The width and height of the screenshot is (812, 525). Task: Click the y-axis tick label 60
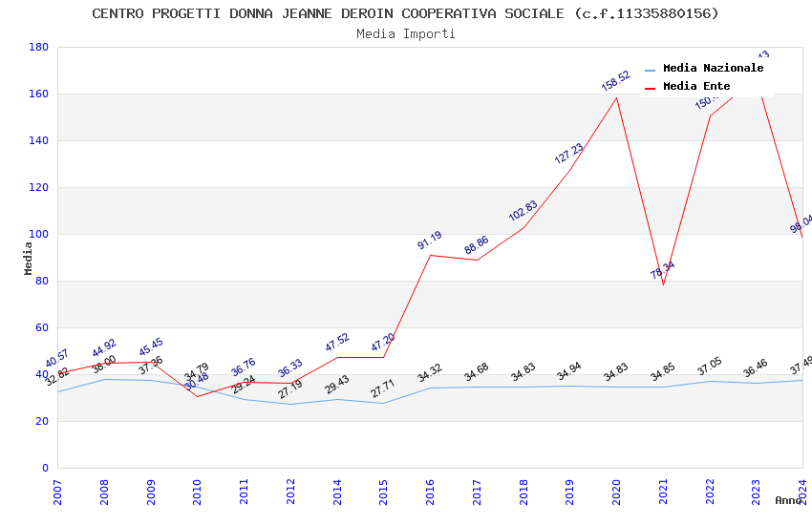[x=42, y=327]
